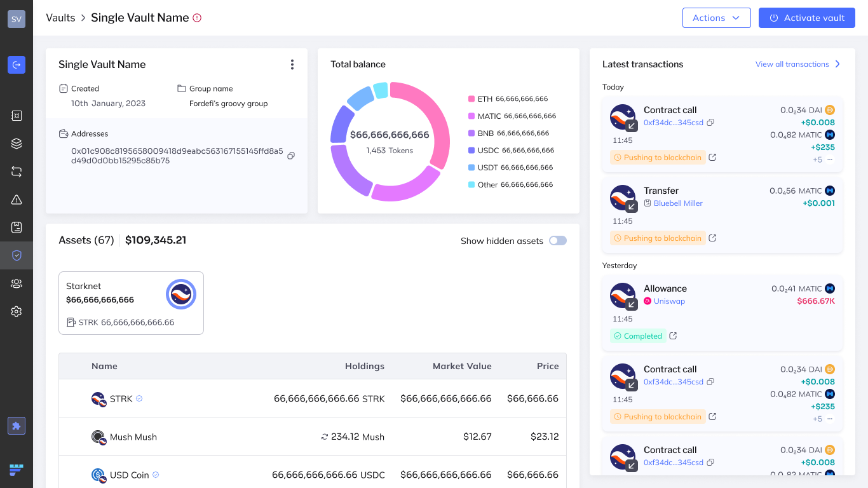This screenshot has width=868, height=488.
Task: Sort by Market Value column header
Action: pos(462,366)
